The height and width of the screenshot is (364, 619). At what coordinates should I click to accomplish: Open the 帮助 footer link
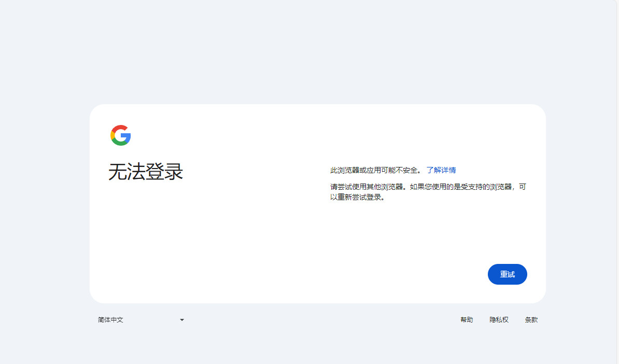pyautogui.click(x=466, y=320)
